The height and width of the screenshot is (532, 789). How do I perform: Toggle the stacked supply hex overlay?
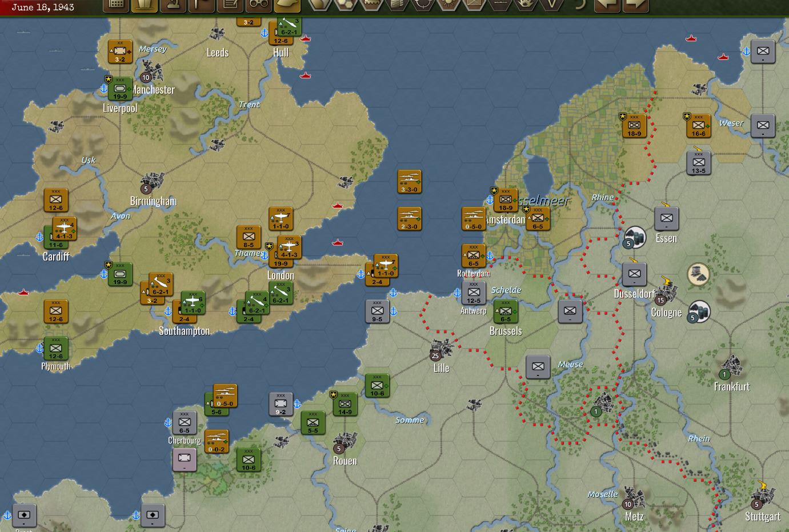[397, 5]
